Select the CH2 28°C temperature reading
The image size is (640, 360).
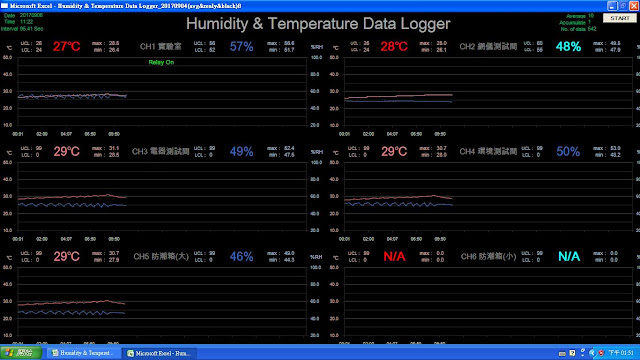pos(394,47)
